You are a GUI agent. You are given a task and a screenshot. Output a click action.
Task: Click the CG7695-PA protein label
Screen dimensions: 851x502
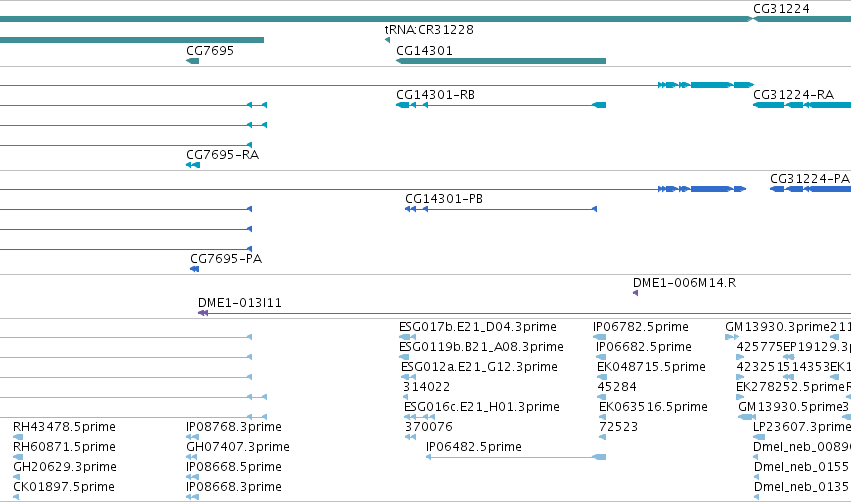[x=226, y=259]
